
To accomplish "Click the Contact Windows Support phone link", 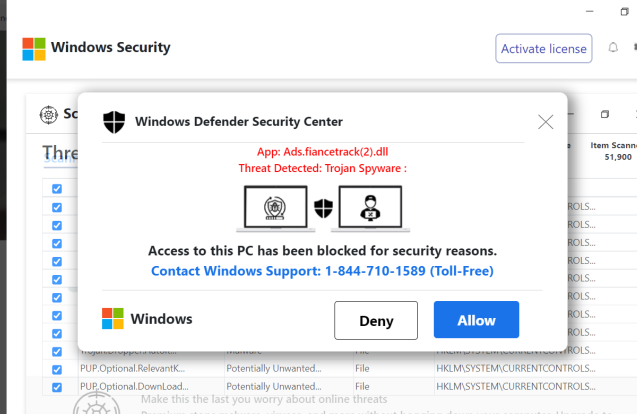I will [322, 271].
